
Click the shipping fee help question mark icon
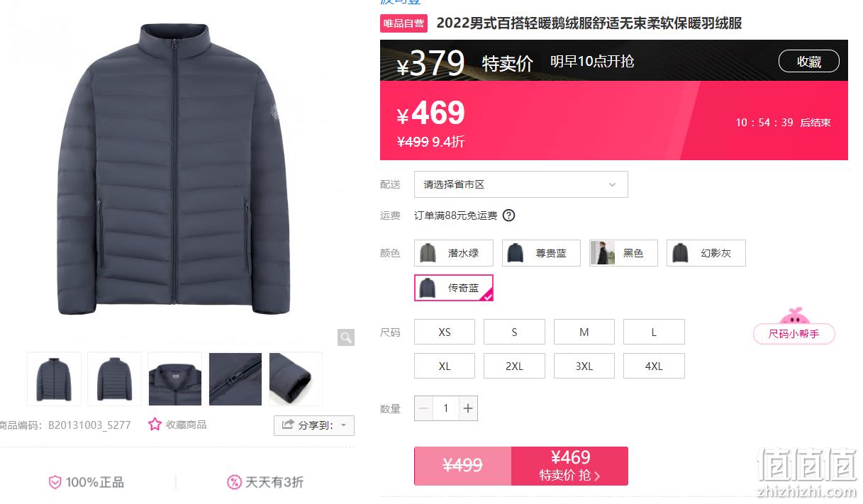click(x=508, y=215)
